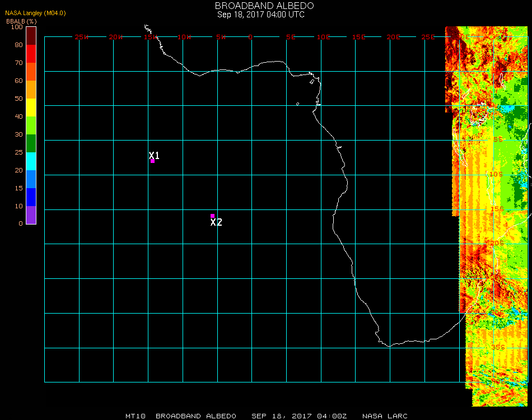The image size is (532, 420).
Task: Click the '10E' longitude label
Action: tap(323, 37)
